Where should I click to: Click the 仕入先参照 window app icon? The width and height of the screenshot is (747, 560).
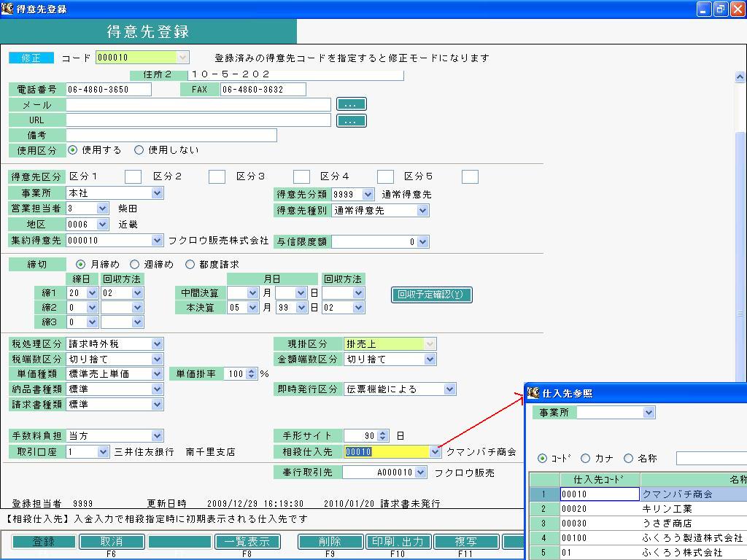(533, 393)
